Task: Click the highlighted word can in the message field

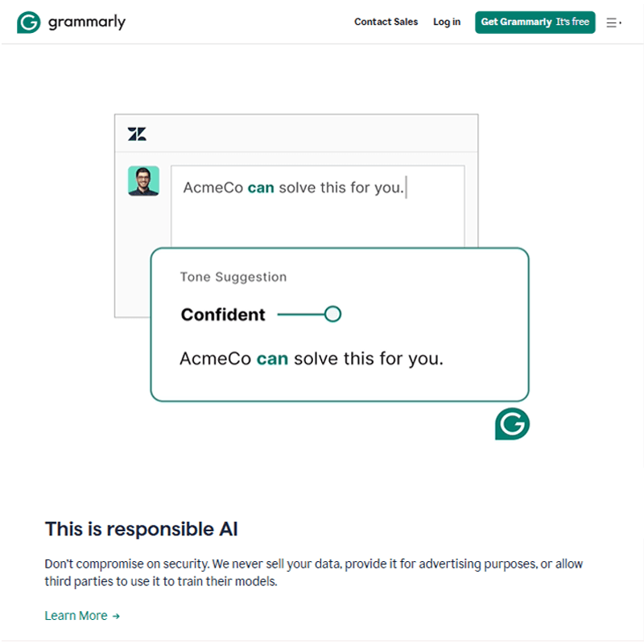Action: pyautogui.click(x=261, y=188)
